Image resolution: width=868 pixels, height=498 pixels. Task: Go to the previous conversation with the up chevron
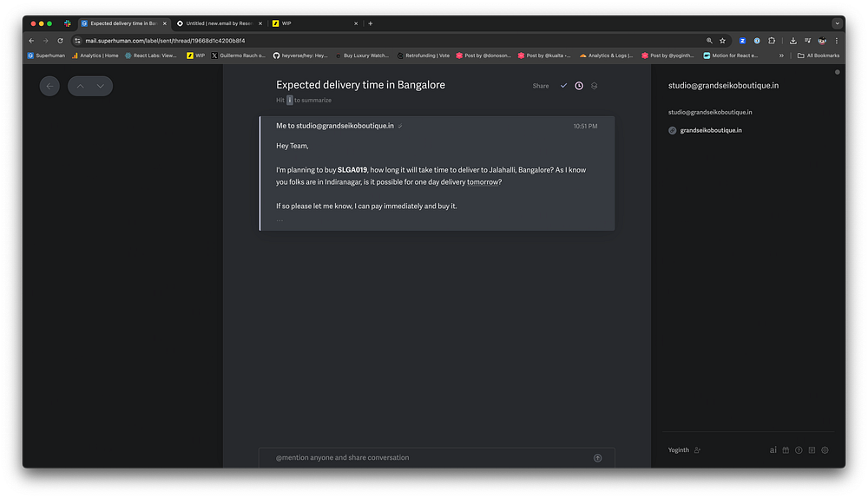click(80, 85)
